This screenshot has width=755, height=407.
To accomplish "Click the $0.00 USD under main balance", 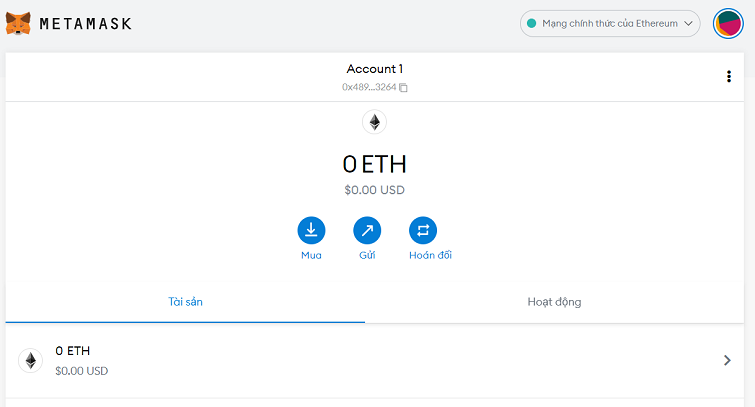I will coord(375,190).
